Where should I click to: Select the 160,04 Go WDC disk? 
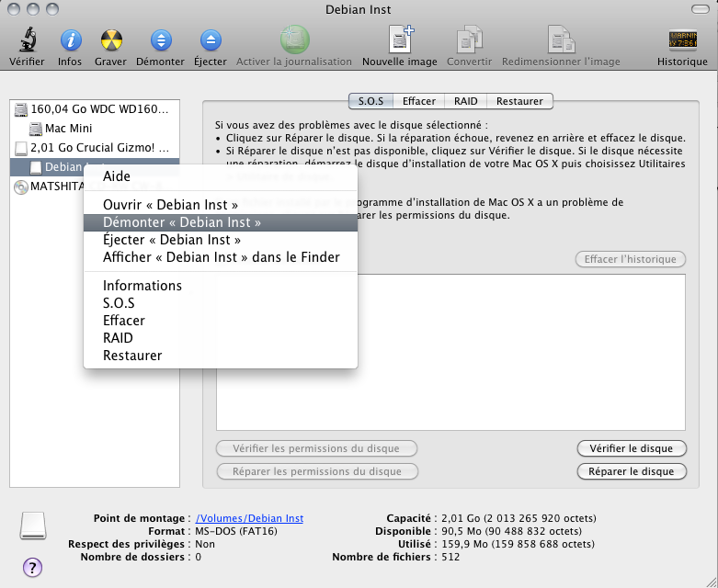pyautogui.click(x=95, y=109)
